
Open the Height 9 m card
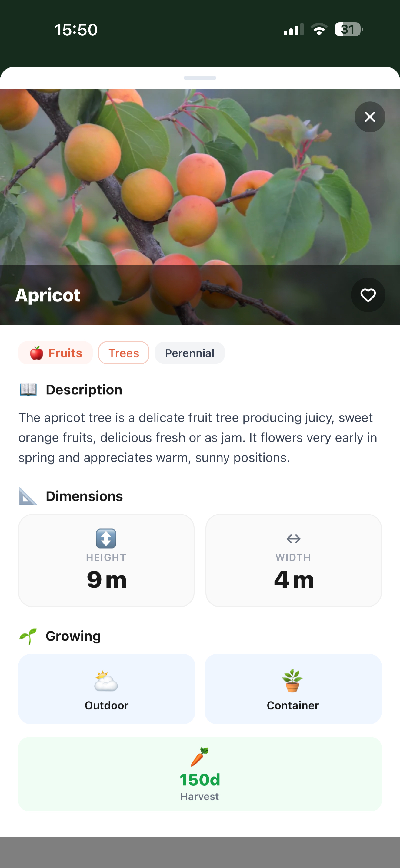(106, 561)
